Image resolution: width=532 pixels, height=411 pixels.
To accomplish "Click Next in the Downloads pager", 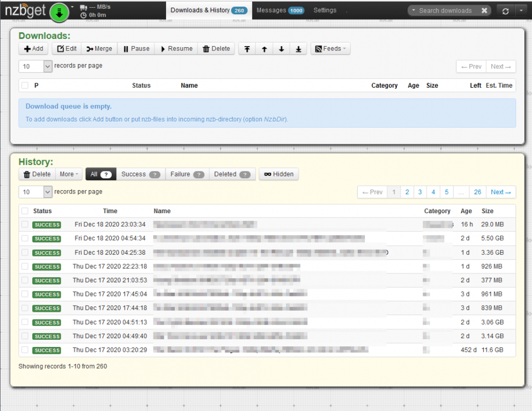I will point(501,66).
